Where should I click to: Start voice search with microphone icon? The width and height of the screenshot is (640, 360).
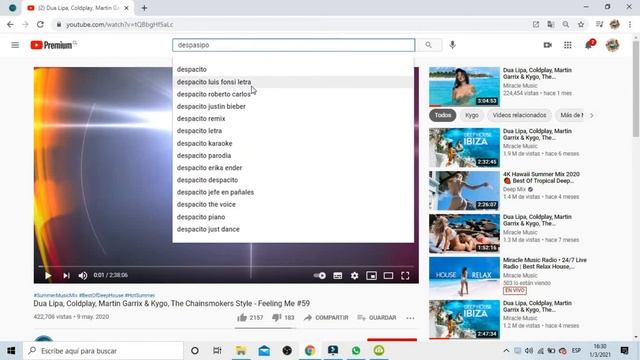click(452, 45)
